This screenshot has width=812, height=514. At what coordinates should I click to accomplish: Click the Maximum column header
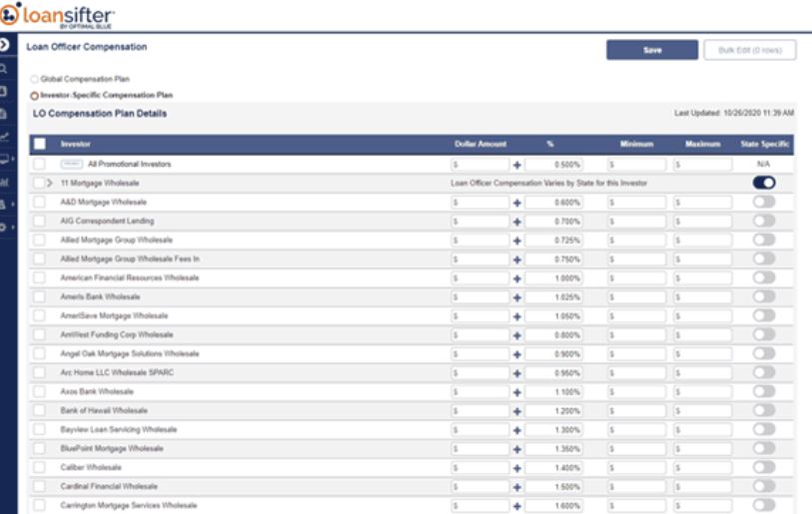pos(703,144)
